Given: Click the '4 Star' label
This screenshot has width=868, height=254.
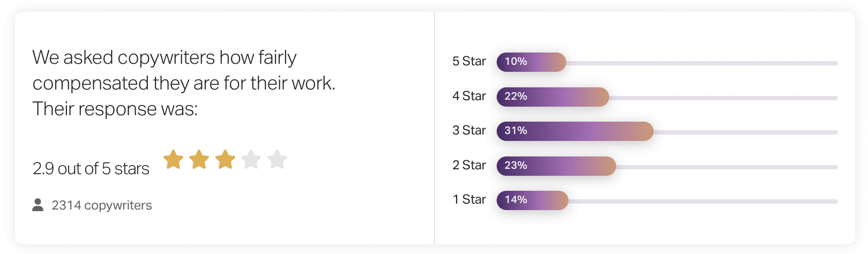Looking at the screenshot, I should pyautogui.click(x=469, y=96).
